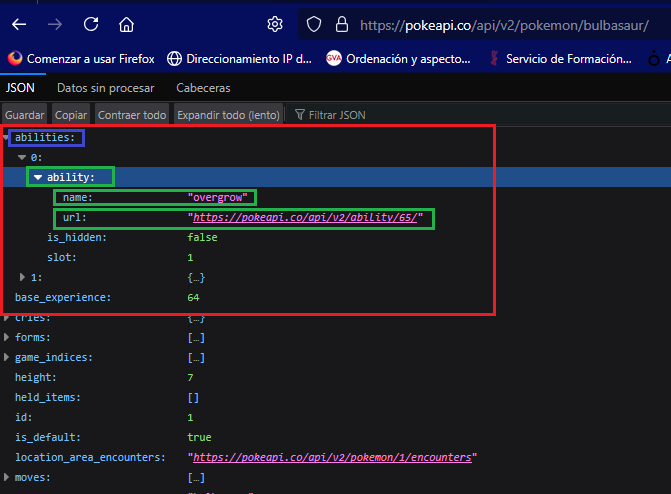This screenshot has width=671, height=494.
Task: Click Contraer todo button
Action: [x=132, y=115]
